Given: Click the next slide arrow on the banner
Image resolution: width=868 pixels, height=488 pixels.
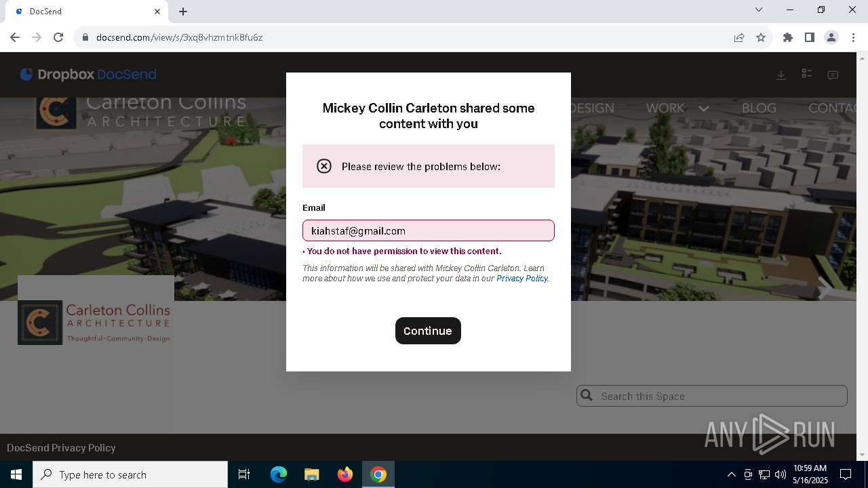Looking at the screenshot, I should (x=825, y=288).
